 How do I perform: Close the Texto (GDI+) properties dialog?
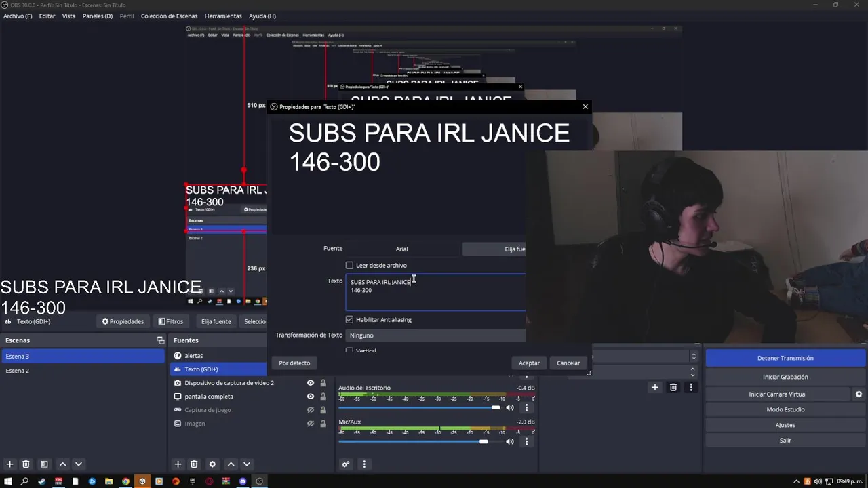(585, 106)
